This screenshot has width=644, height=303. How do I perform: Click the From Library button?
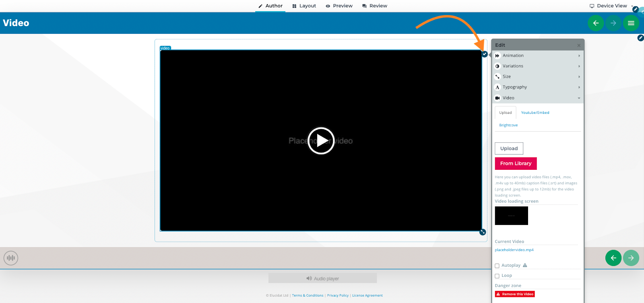[x=516, y=163]
